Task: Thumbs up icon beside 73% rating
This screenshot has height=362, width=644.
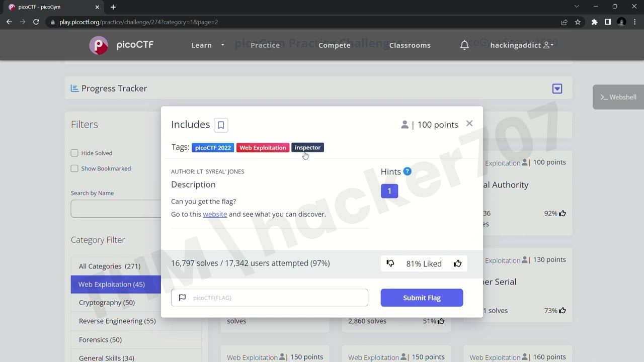Action: tap(562, 311)
